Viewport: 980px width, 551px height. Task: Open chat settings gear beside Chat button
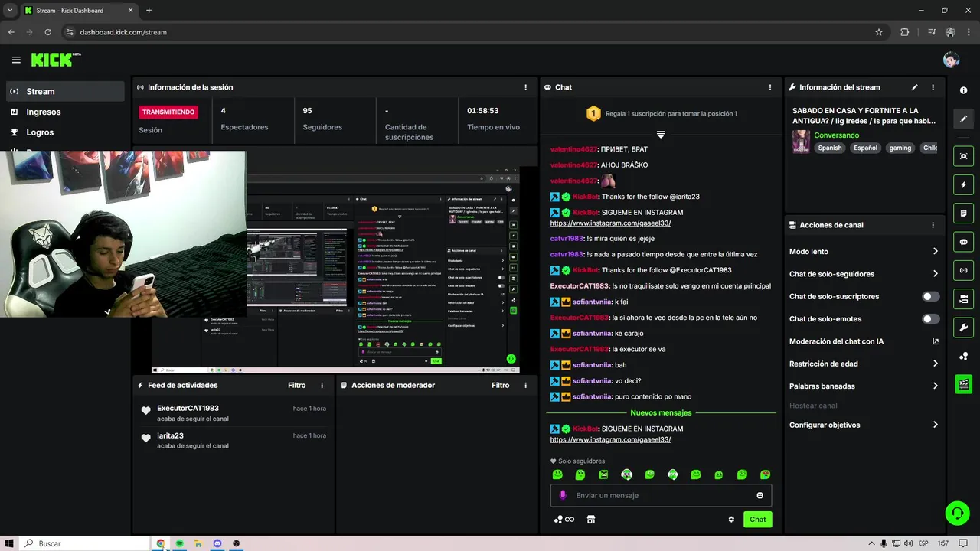pos(731,520)
